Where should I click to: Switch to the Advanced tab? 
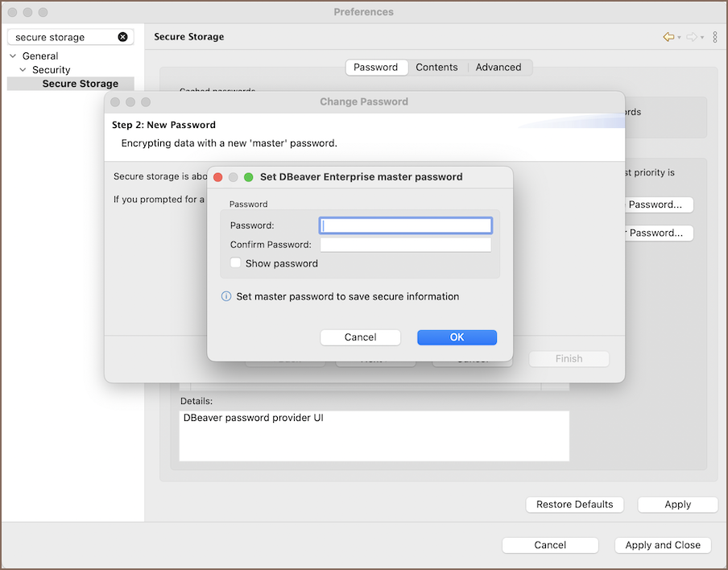click(498, 68)
